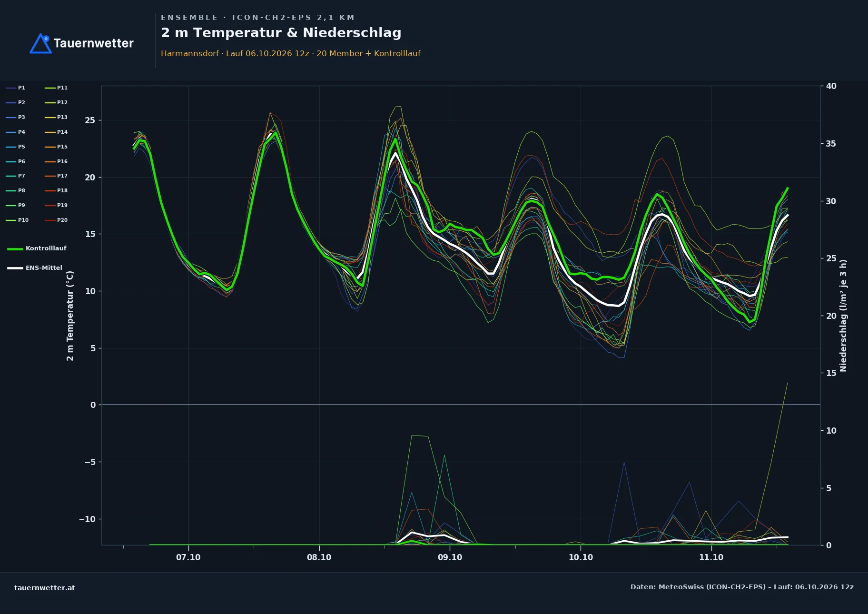The width and height of the screenshot is (868, 614).
Task: Select legend entry P18
Action: click(x=56, y=190)
